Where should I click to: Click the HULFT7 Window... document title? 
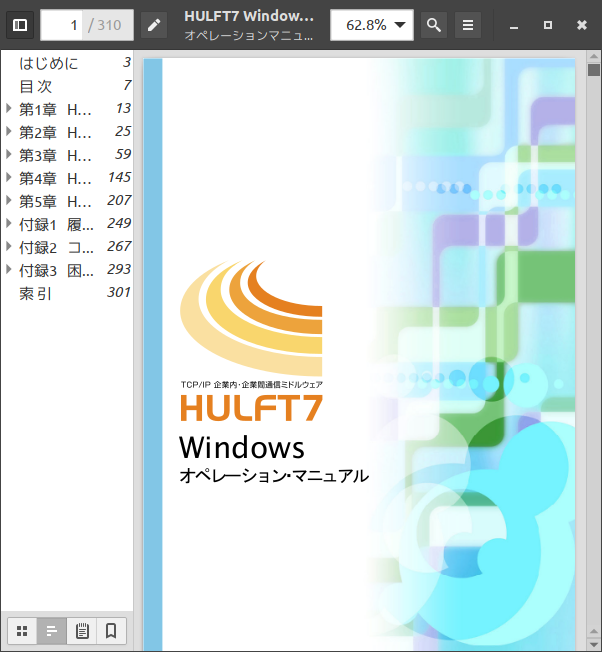click(x=249, y=16)
